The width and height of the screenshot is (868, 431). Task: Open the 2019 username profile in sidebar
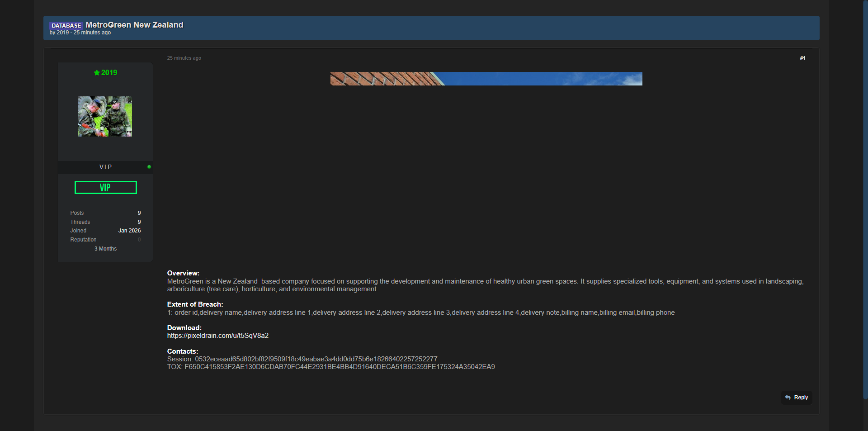coord(109,73)
